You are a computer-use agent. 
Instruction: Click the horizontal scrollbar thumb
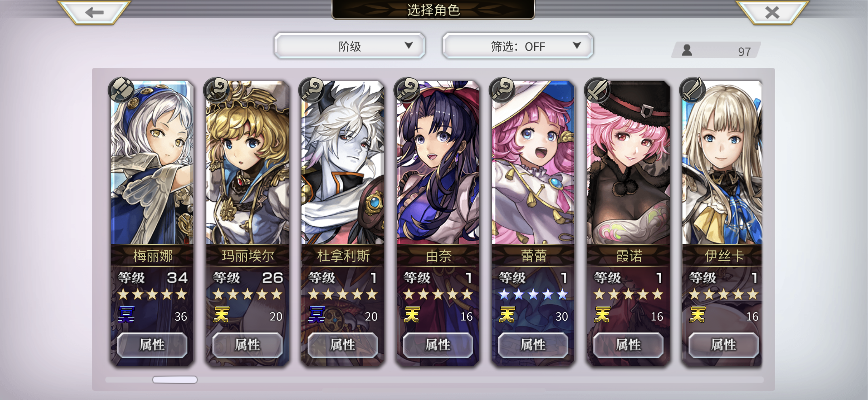[175, 380]
